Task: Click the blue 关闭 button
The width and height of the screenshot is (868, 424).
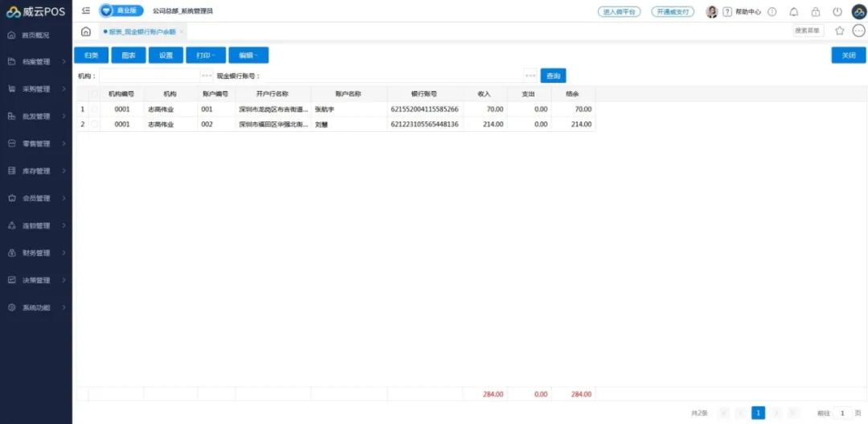Action: [849, 56]
